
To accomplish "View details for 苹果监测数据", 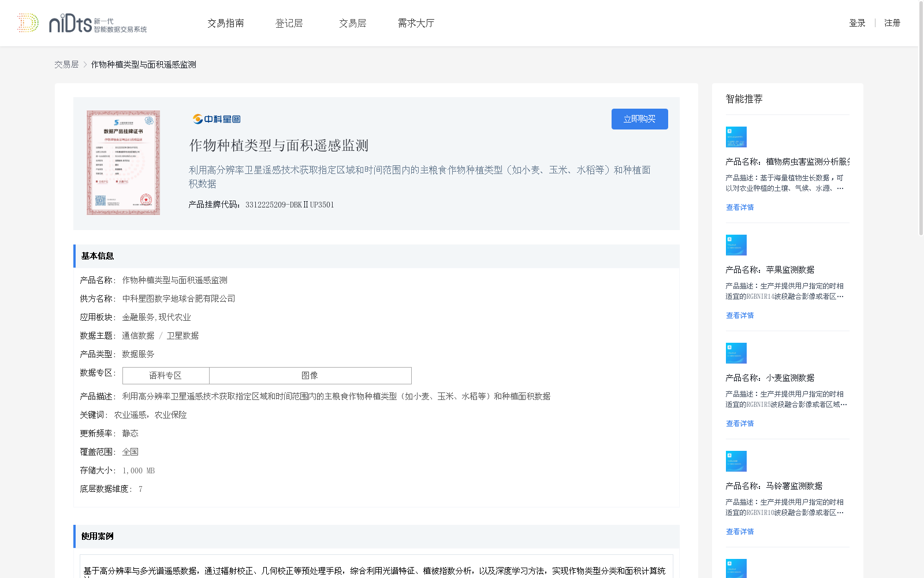I will [x=740, y=316].
